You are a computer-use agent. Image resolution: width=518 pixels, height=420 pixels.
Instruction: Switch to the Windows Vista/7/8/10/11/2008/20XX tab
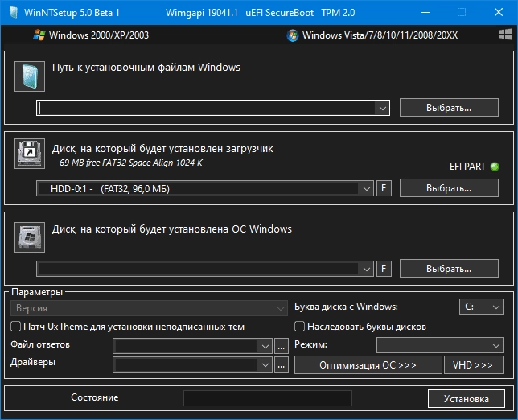[372, 35]
